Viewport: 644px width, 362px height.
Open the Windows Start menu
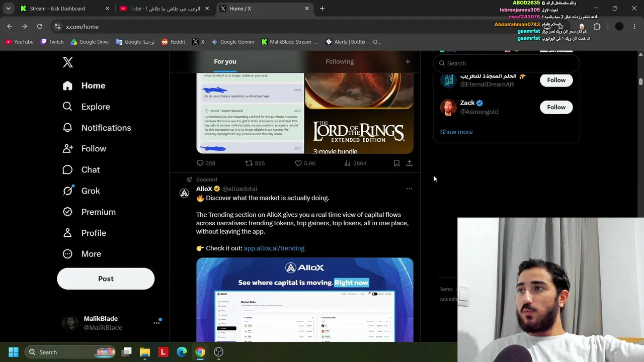point(14,352)
